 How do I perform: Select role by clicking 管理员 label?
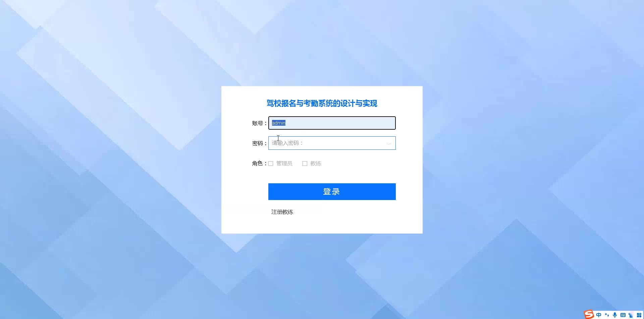[x=284, y=164]
